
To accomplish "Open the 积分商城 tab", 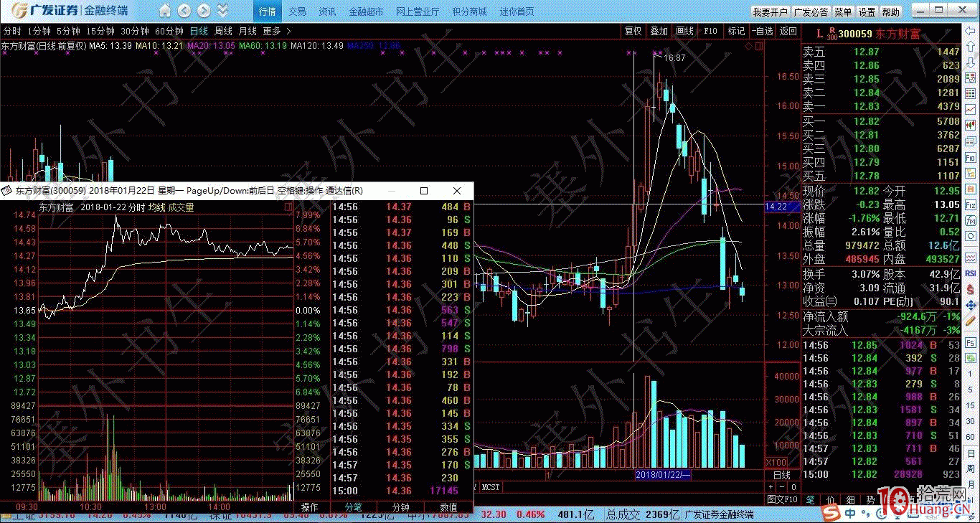I will coord(469,11).
